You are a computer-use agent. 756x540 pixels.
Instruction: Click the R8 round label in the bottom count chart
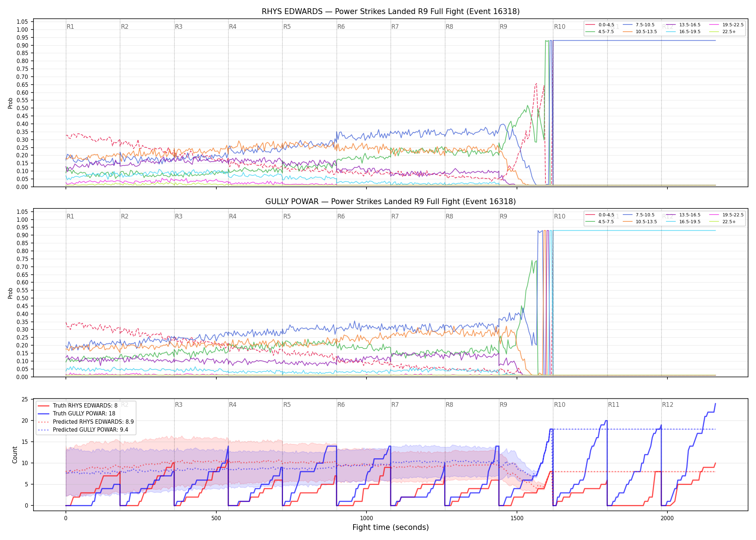click(x=449, y=405)
